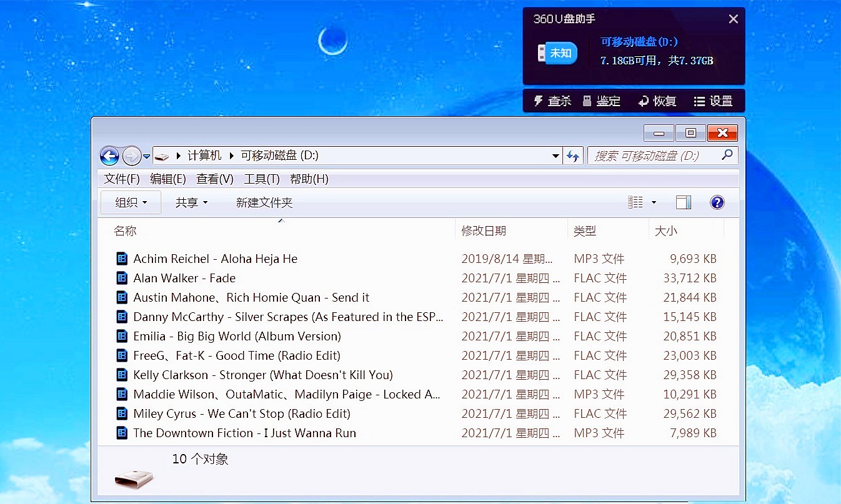841x504 pixels.
Task: Click the search magnifier icon
Action: 727,156
